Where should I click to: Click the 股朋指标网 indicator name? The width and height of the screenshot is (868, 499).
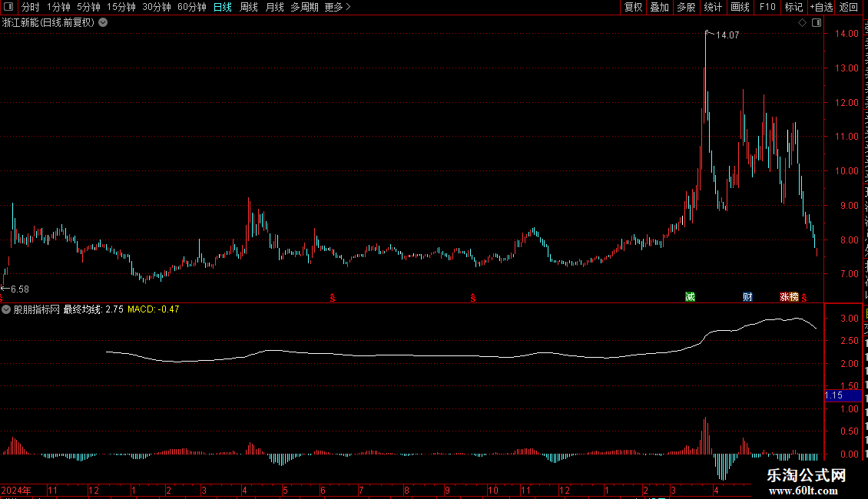tap(37, 309)
